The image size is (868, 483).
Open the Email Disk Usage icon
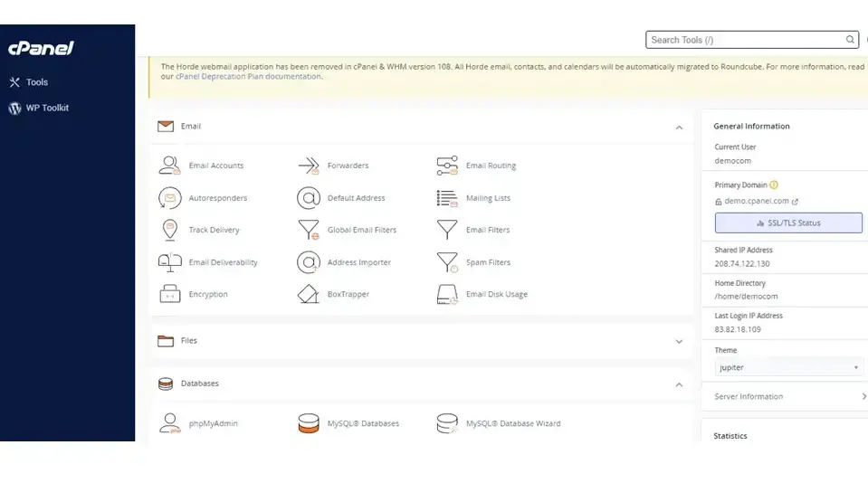tap(447, 294)
